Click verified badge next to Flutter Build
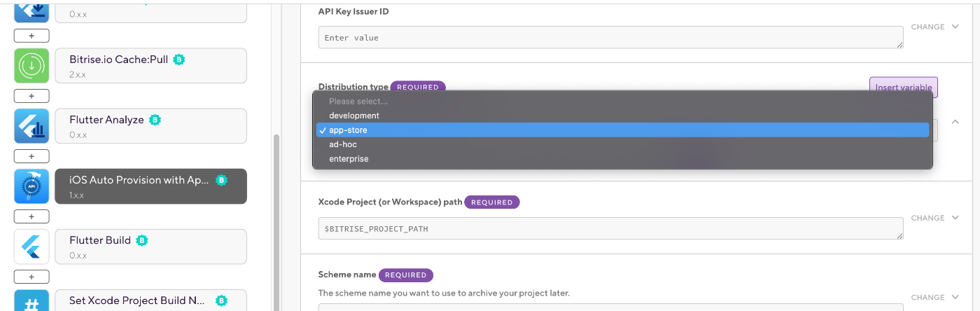Screen dimensions: 980x311 [x=141, y=240]
